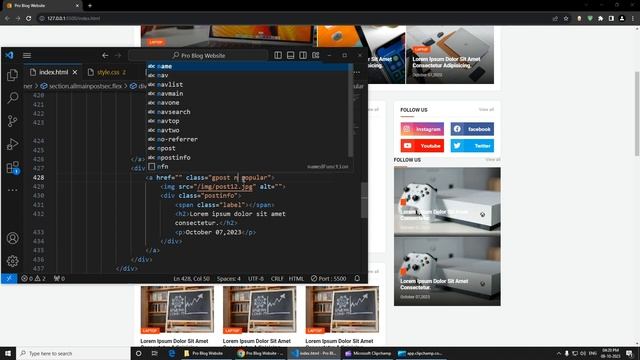The height and width of the screenshot is (360, 640).
Task: Open the top Xbox console post thumbnail
Action: point(447,201)
